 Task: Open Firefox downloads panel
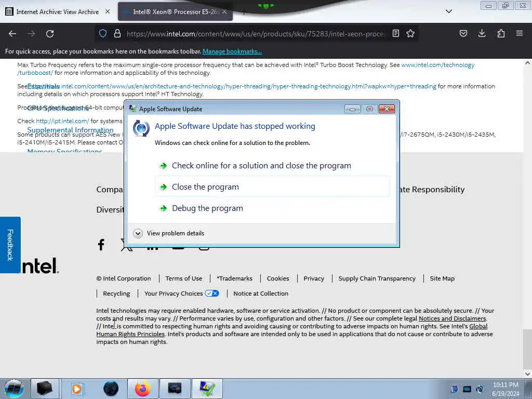(x=482, y=33)
